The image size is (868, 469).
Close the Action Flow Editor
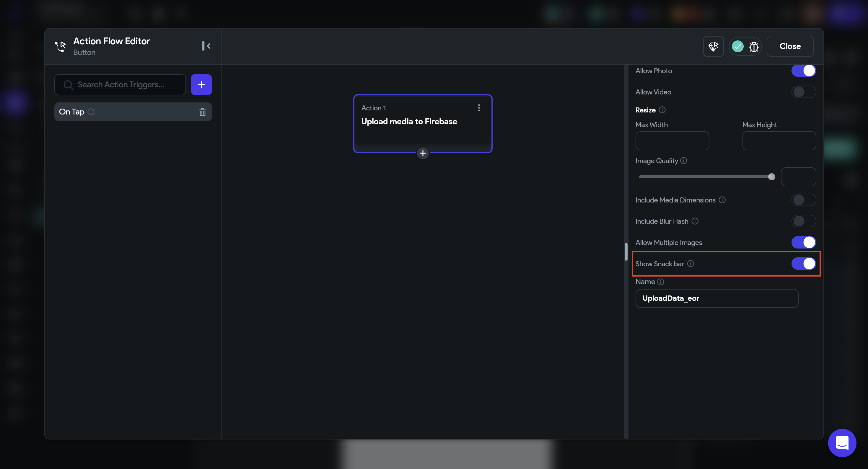790,46
